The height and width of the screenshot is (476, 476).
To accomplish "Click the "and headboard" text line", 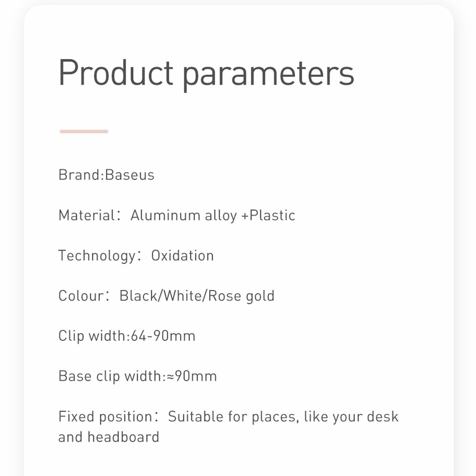I will (109, 437).
